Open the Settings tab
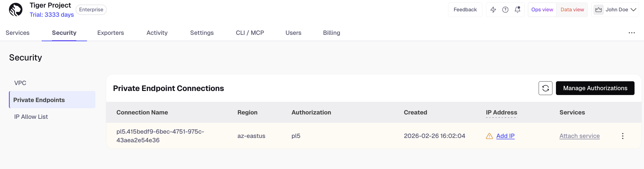This screenshot has width=644, height=169. (x=202, y=33)
